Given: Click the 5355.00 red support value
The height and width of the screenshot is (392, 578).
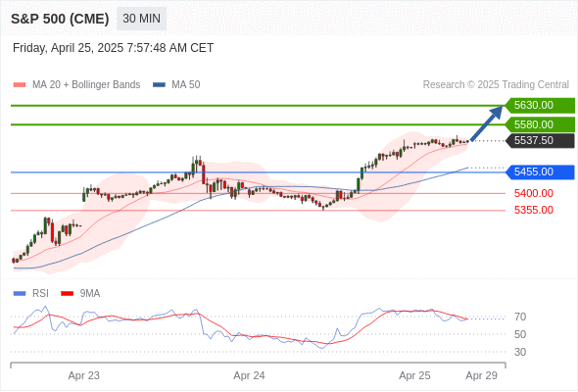Looking at the screenshot, I should pyautogui.click(x=534, y=210).
